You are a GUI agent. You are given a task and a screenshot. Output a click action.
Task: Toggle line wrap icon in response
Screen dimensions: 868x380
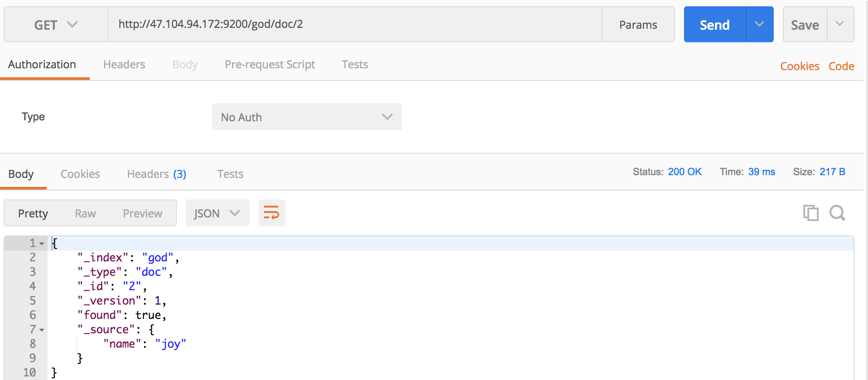272,213
